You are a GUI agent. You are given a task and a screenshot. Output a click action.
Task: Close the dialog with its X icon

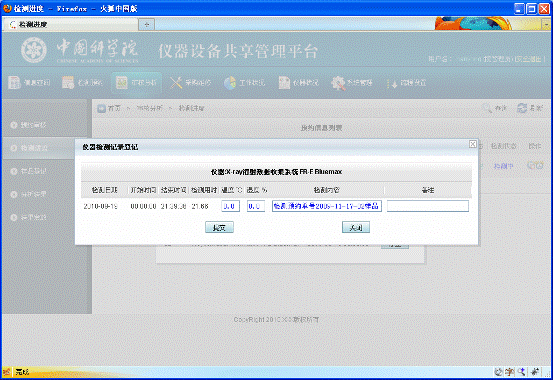click(473, 144)
